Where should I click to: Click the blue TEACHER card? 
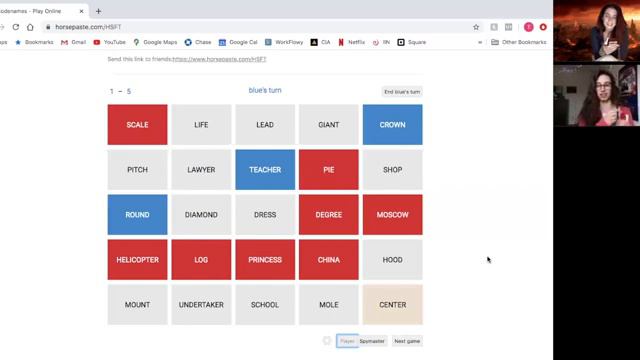click(x=265, y=169)
